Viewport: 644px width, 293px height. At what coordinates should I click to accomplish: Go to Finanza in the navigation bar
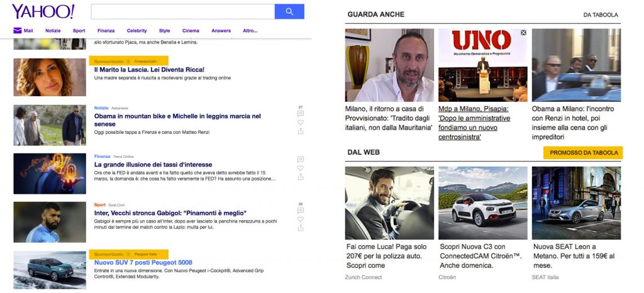[106, 31]
